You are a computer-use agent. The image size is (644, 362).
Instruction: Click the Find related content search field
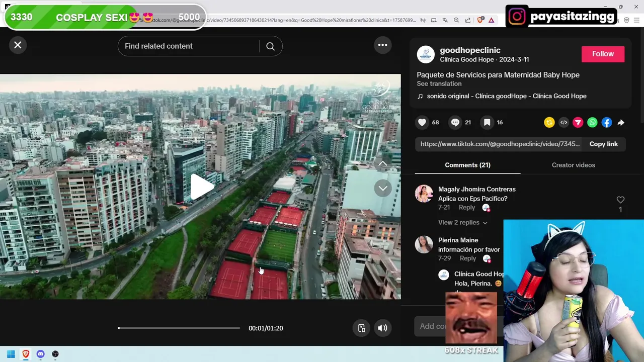point(189,46)
